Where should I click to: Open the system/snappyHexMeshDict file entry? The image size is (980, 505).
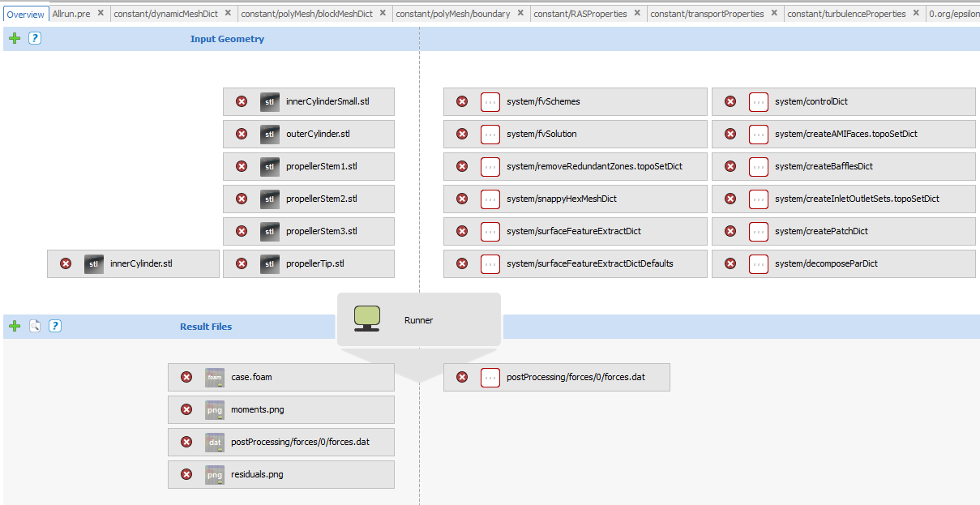click(x=561, y=199)
